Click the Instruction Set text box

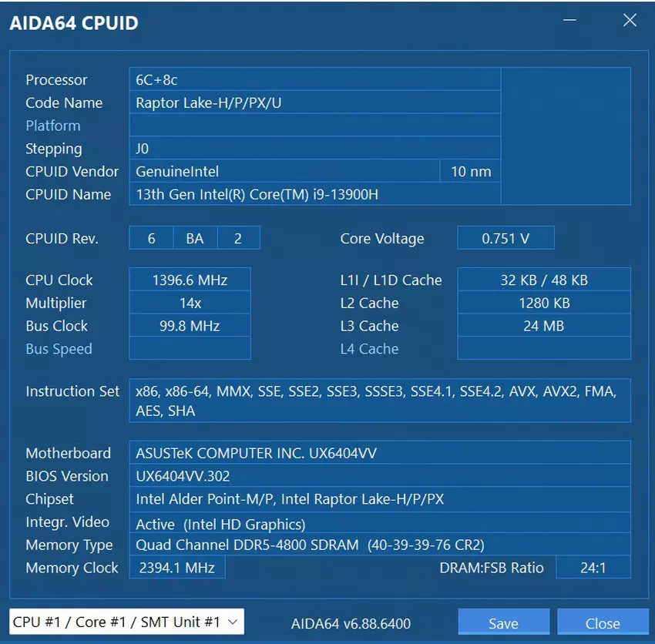point(379,401)
